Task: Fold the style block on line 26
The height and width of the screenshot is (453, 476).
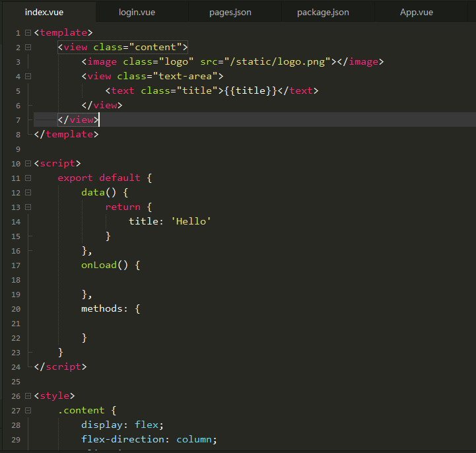Action: pyautogui.click(x=28, y=396)
